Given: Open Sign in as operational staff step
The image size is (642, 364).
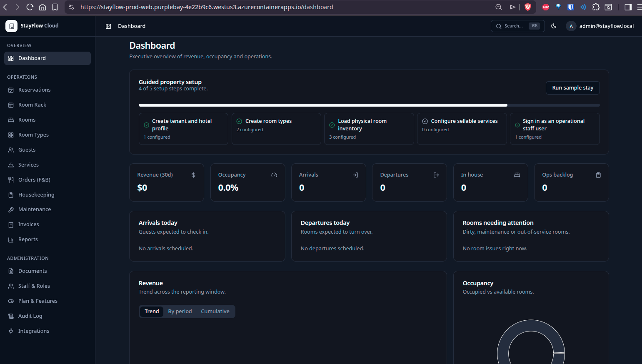Looking at the screenshot, I should click(x=555, y=129).
